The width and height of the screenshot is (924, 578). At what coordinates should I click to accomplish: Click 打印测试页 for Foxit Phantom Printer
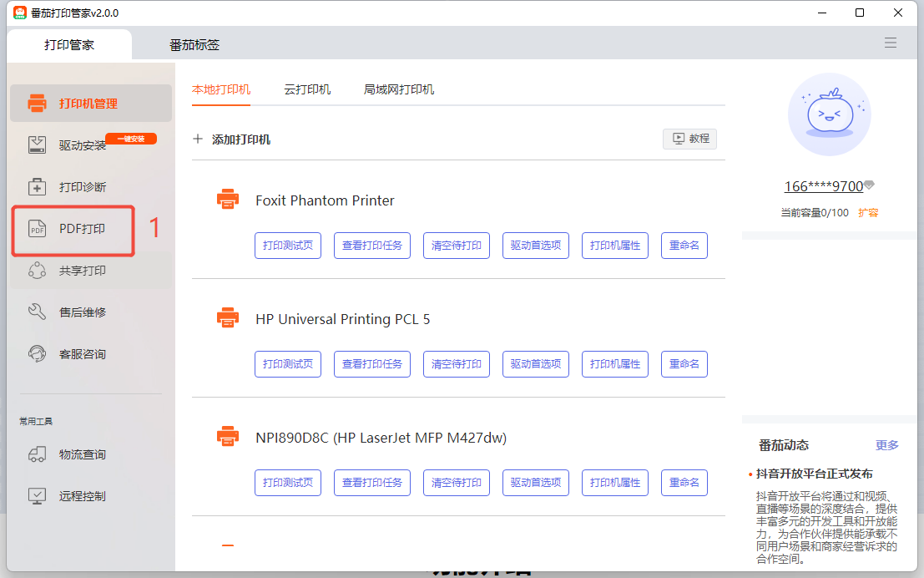(288, 246)
